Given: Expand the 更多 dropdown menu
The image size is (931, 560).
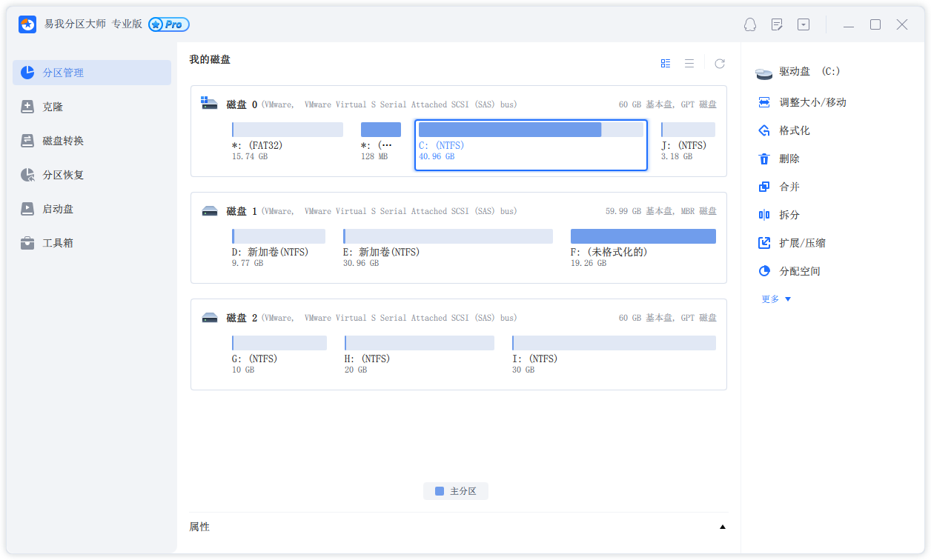Looking at the screenshot, I should pyautogui.click(x=775, y=299).
